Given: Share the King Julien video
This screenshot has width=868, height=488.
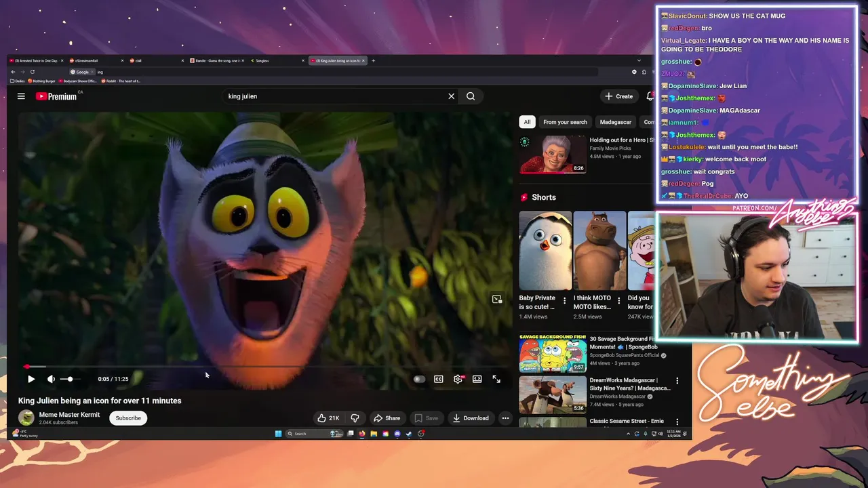Looking at the screenshot, I should (387, 418).
